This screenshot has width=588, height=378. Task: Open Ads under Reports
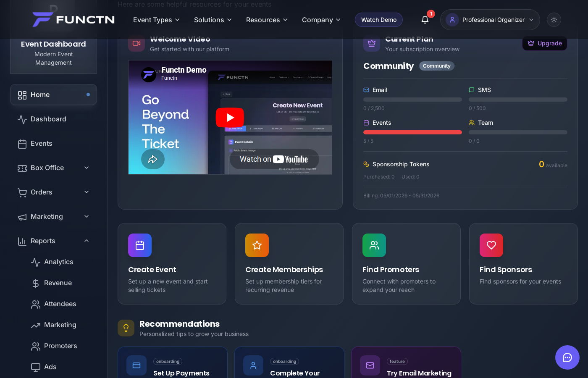[60, 367]
